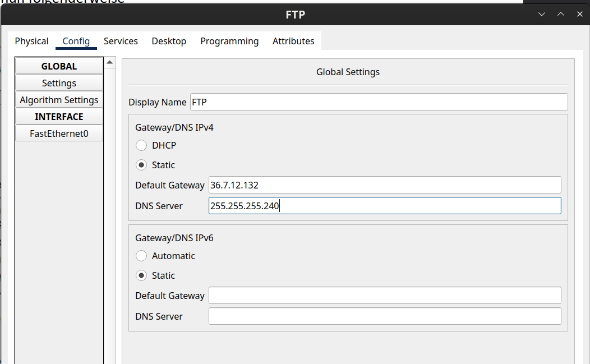This screenshot has width=590, height=364.
Task: Go to the Attributes tab
Action: (293, 41)
